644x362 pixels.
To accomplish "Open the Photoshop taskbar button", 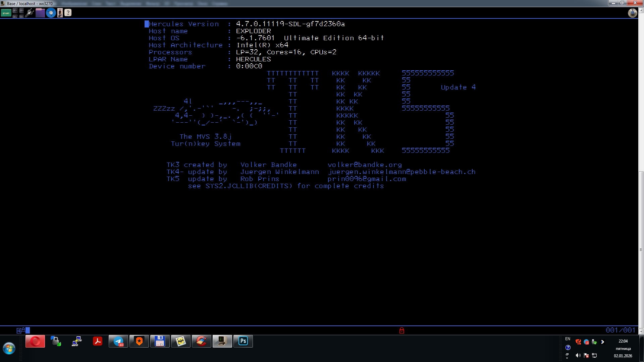I will 243,341.
